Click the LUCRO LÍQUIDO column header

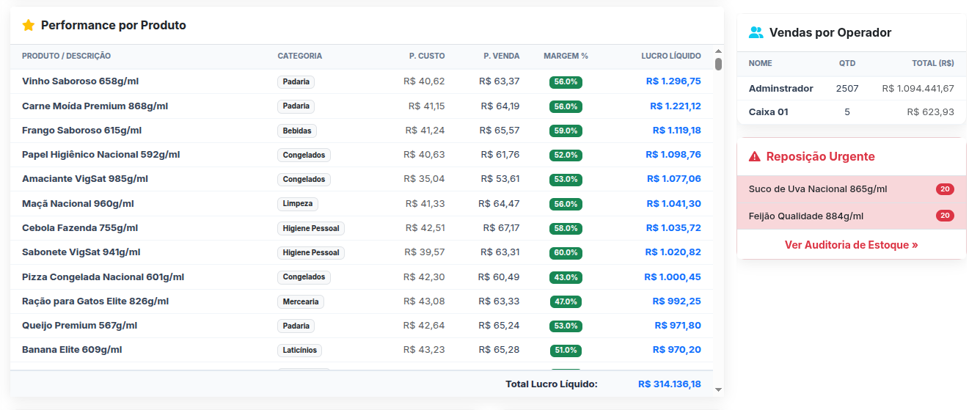click(x=671, y=56)
